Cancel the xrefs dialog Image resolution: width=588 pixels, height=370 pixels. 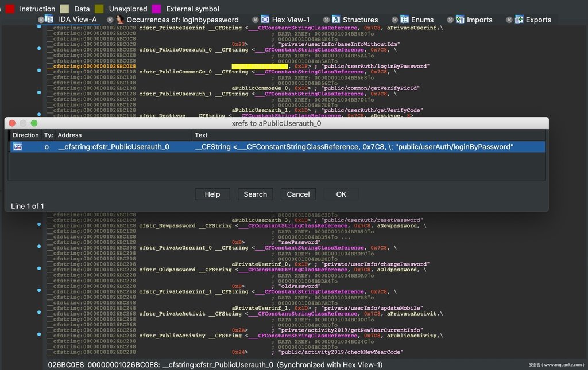(x=298, y=194)
